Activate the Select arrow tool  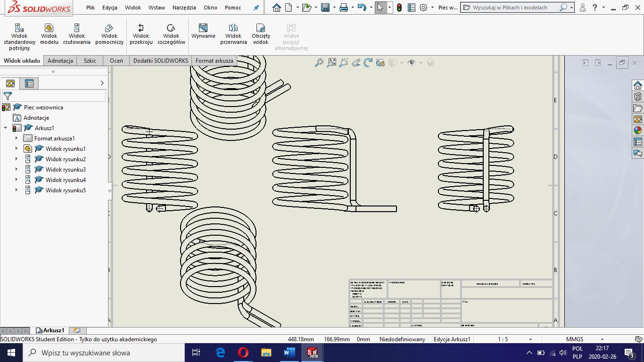tap(380, 8)
